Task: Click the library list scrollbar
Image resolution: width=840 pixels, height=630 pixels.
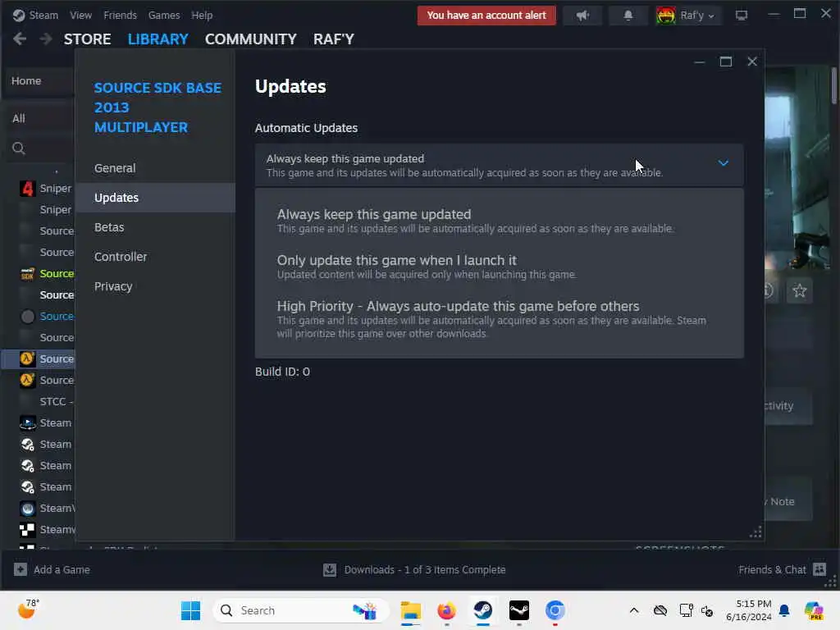Action: tap(834, 85)
